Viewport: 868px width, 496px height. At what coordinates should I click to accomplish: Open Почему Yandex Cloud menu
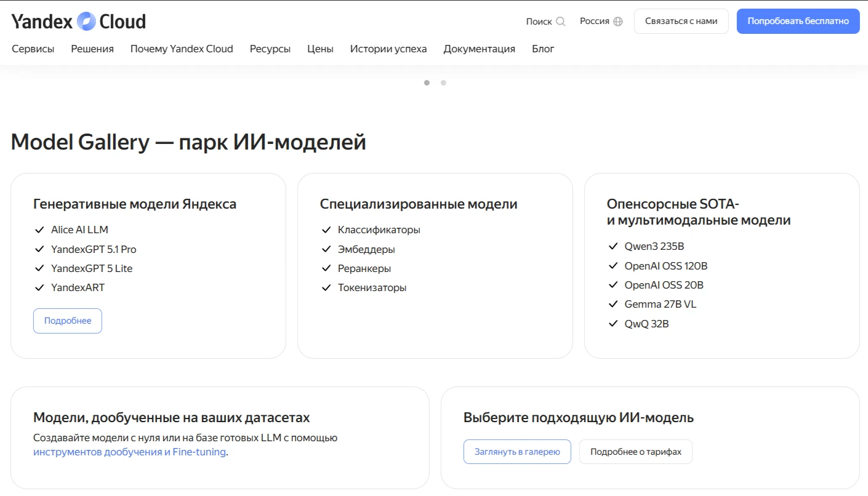[182, 49]
